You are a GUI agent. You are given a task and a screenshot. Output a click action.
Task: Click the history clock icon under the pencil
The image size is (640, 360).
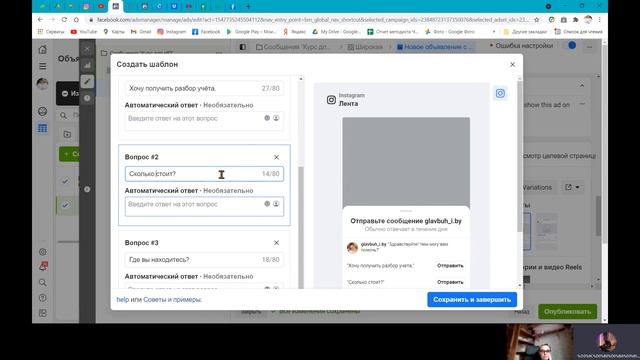click(87, 98)
